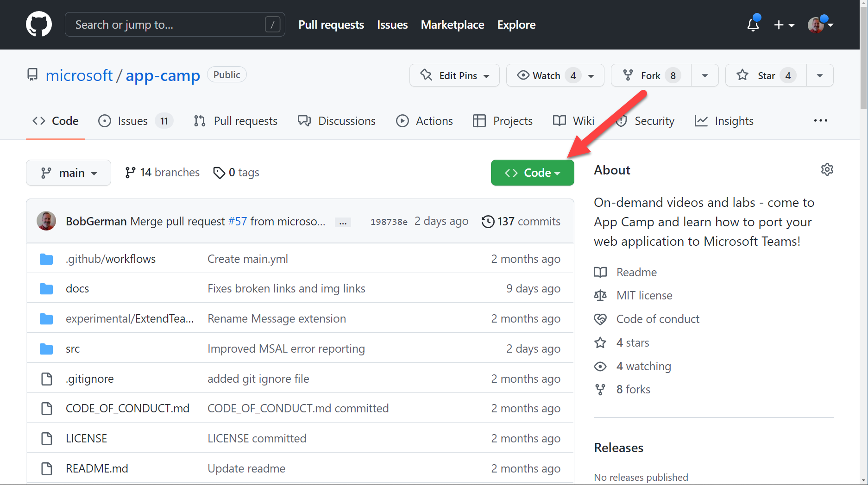Screen dimensions: 868x485
Task: Click the About settings gear icon
Action: [827, 169]
